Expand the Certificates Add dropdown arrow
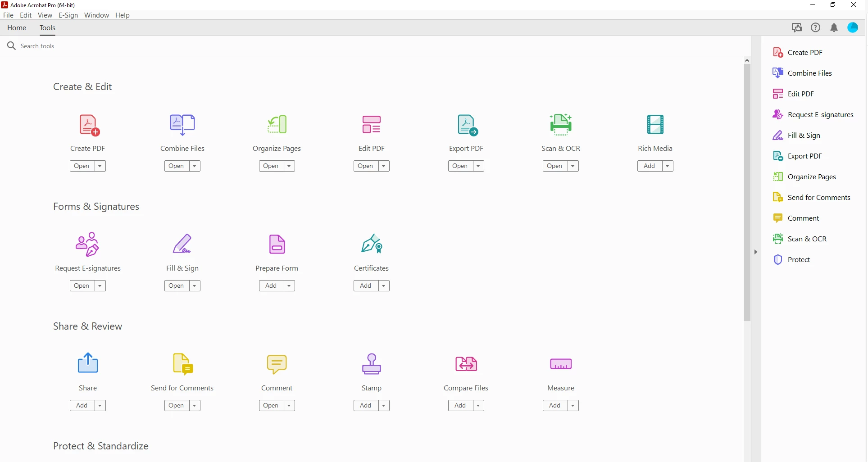Viewport: 868px width, 462px height. (x=384, y=286)
